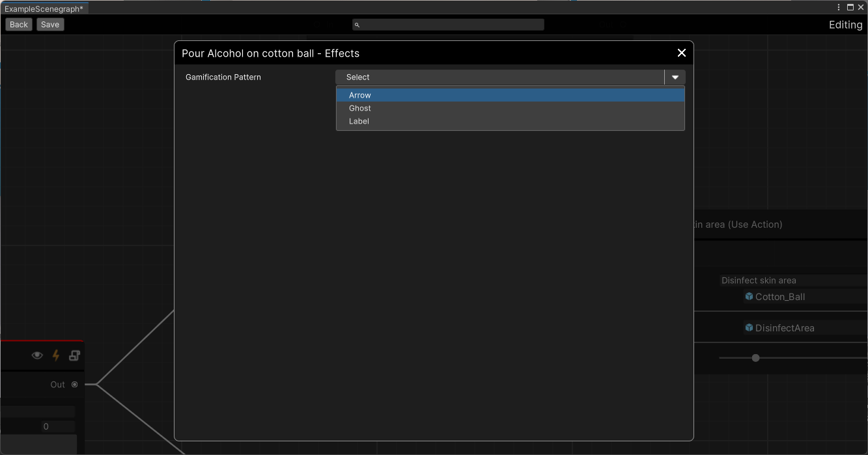868x455 pixels.
Task: Click the DisinfectArea cube icon
Action: coord(748,328)
